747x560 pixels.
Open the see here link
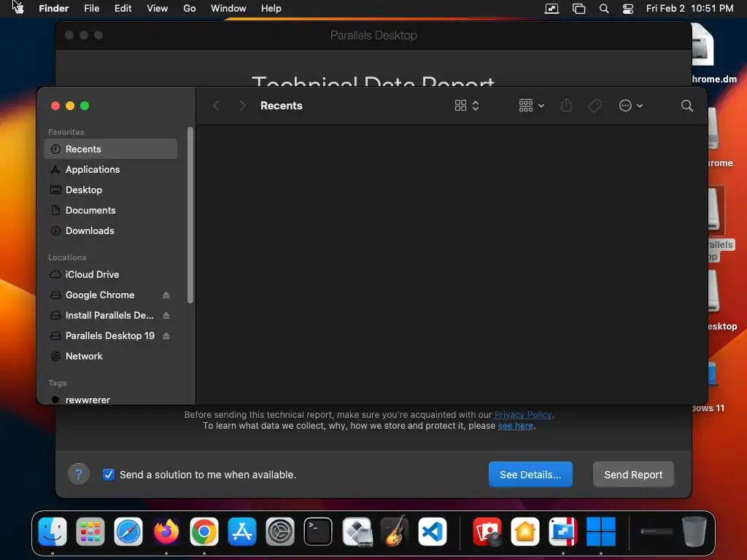tap(515, 425)
